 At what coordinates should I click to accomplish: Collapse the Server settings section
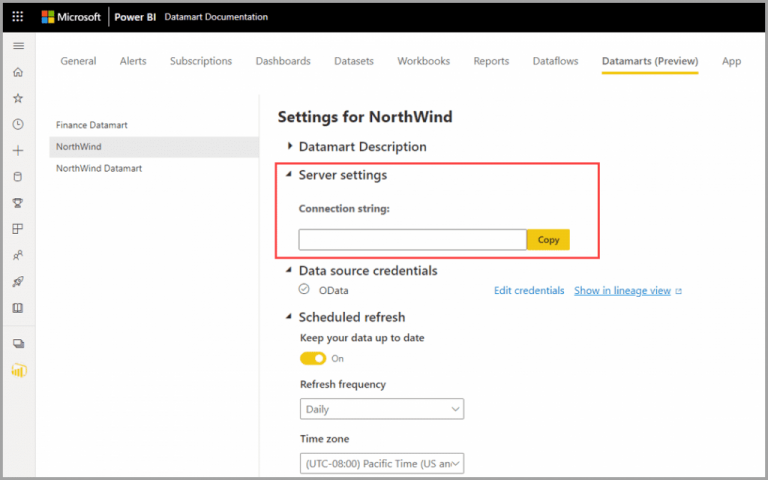(x=289, y=174)
